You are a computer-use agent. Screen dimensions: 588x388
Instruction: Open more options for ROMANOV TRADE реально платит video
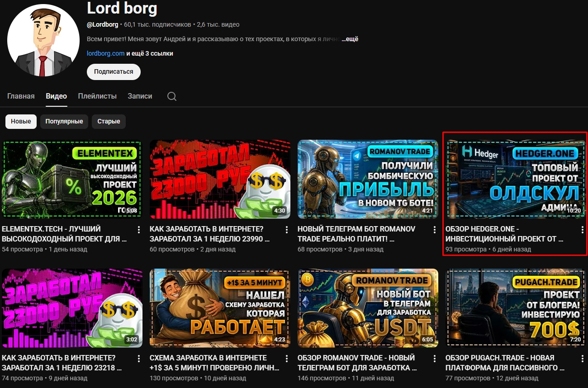click(x=435, y=230)
